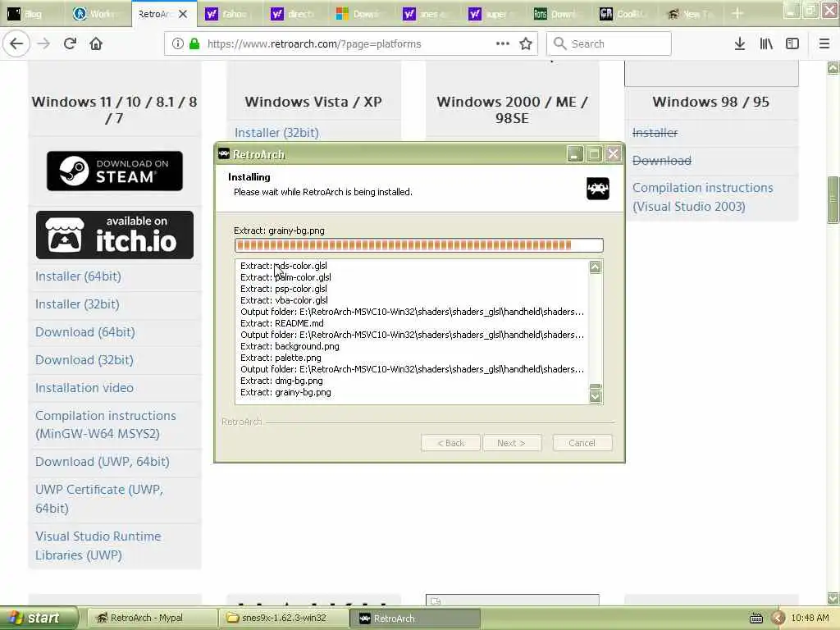Click the page scrollbar up arrow
The height and width of the screenshot is (630, 840).
(833, 68)
